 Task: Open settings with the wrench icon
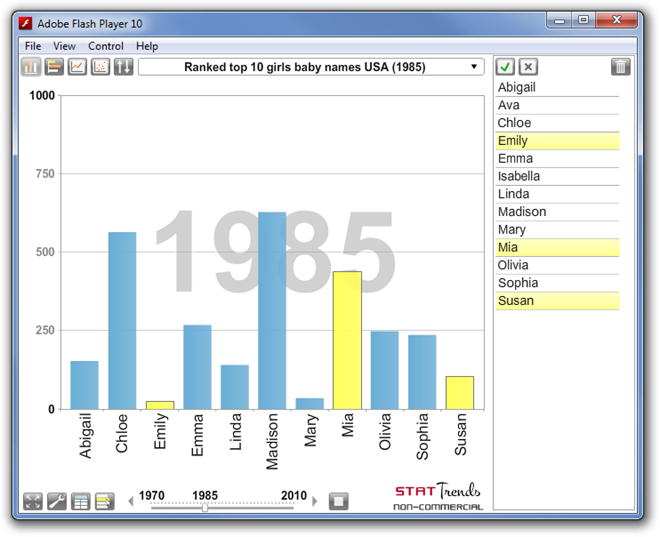coord(56,501)
